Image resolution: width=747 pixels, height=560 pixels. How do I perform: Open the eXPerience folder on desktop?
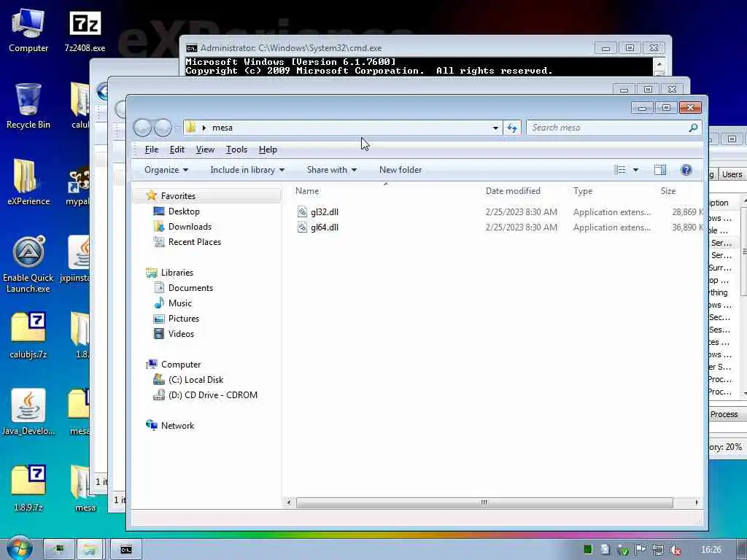(x=28, y=182)
